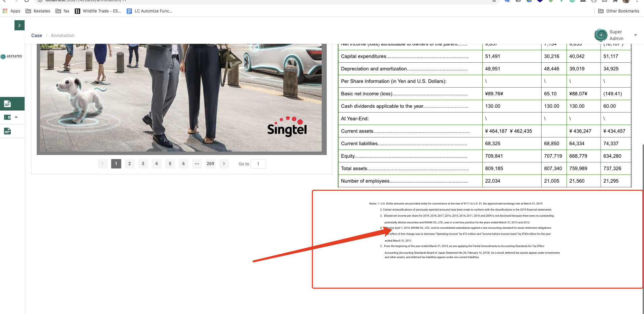The width and height of the screenshot is (644, 314).
Task: Jump to last page 269
Action: click(x=211, y=164)
